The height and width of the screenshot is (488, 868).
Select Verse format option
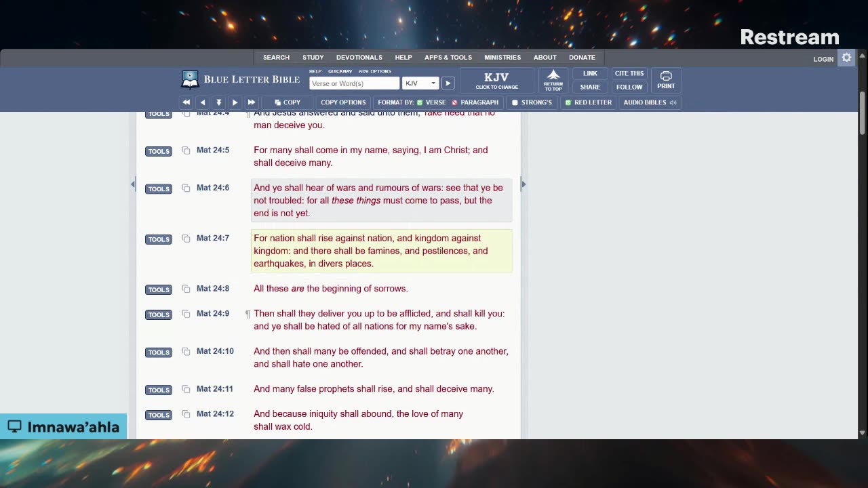point(431,102)
